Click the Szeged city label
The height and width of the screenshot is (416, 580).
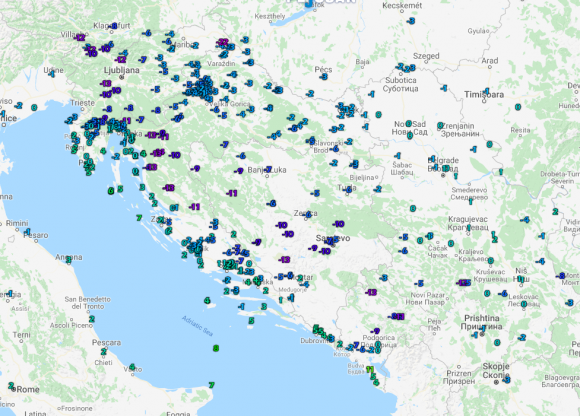[426, 56]
